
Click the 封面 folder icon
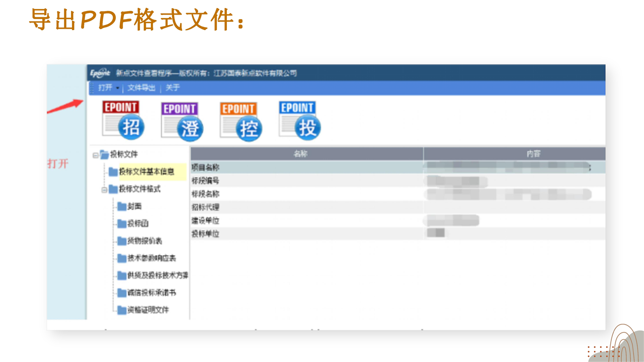point(122,207)
